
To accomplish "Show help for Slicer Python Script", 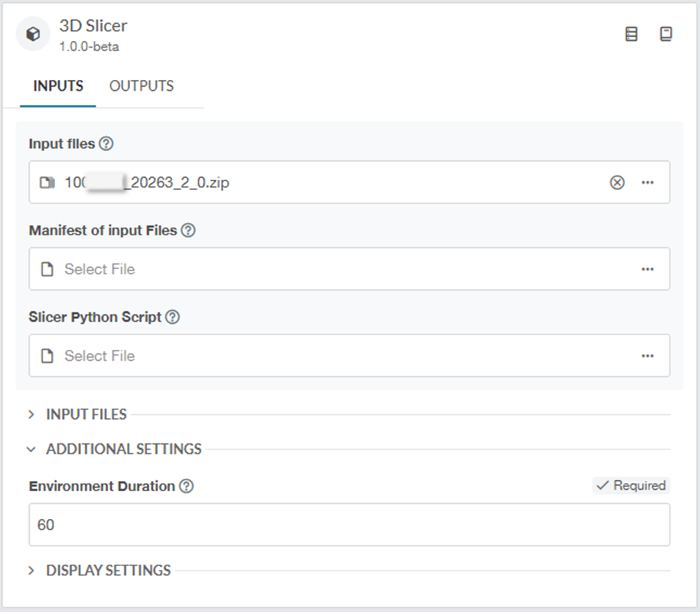I will click(173, 317).
